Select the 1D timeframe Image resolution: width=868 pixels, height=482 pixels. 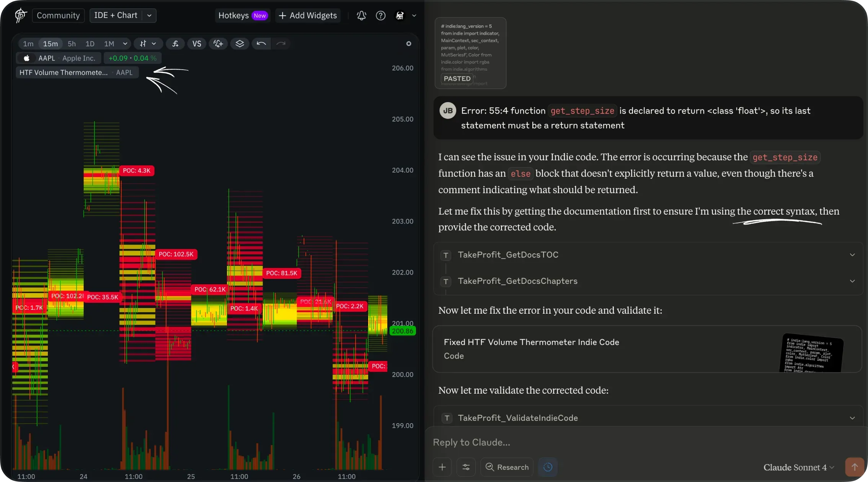[90, 44]
